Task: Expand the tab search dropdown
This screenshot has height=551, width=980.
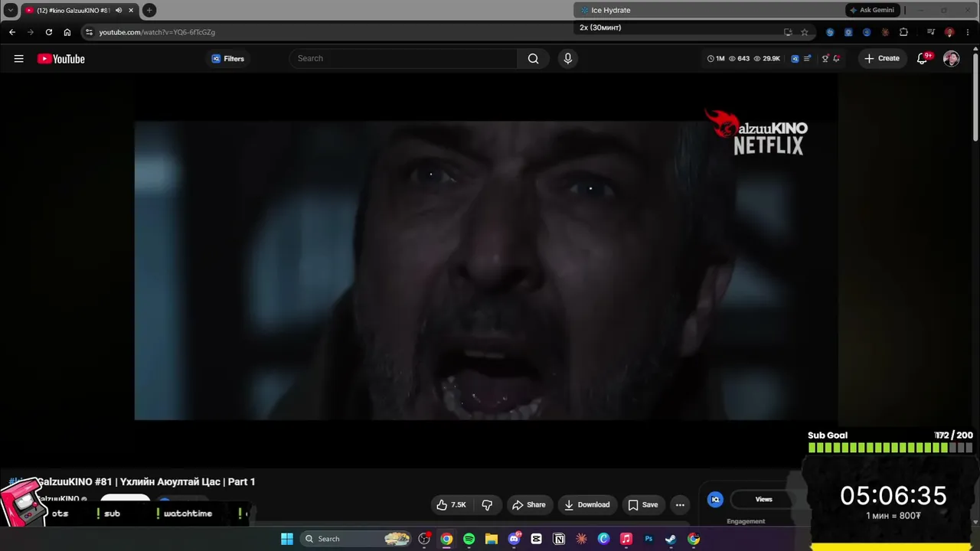Action: coord(11,10)
